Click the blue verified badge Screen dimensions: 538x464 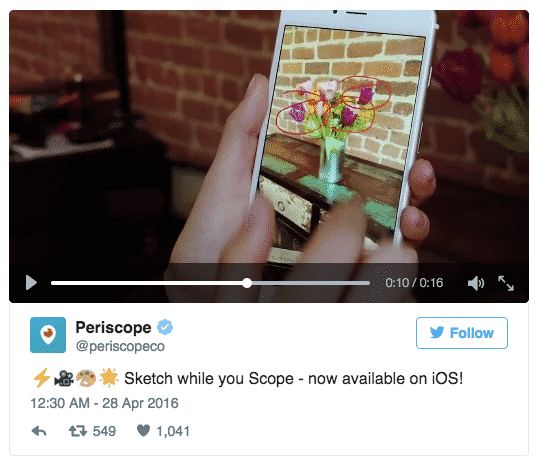click(x=165, y=327)
